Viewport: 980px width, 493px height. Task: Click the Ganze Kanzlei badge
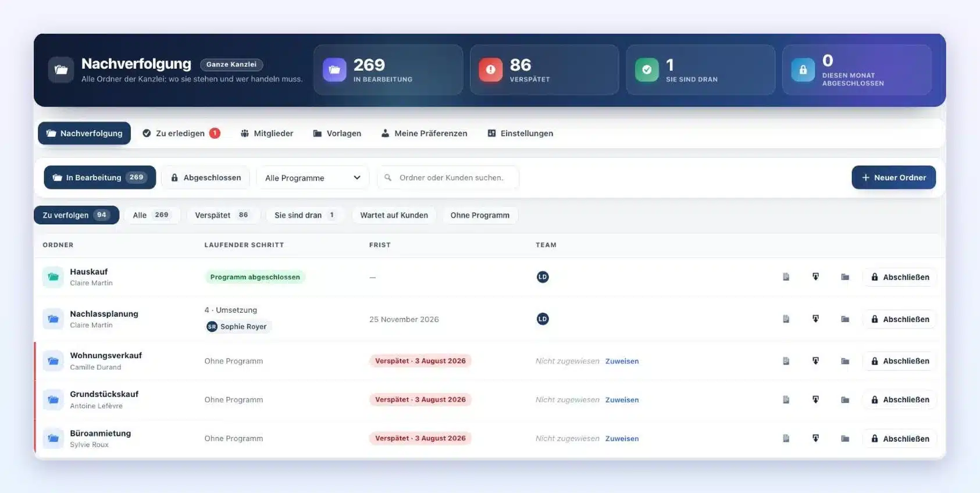pos(231,65)
